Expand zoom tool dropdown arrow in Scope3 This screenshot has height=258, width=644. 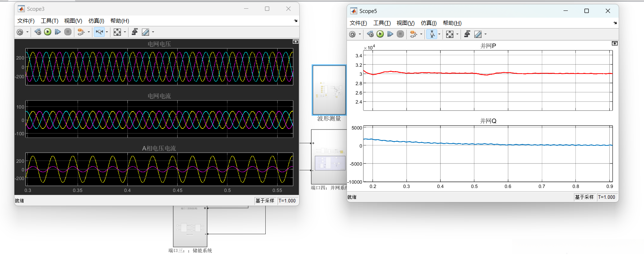[x=107, y=32]
